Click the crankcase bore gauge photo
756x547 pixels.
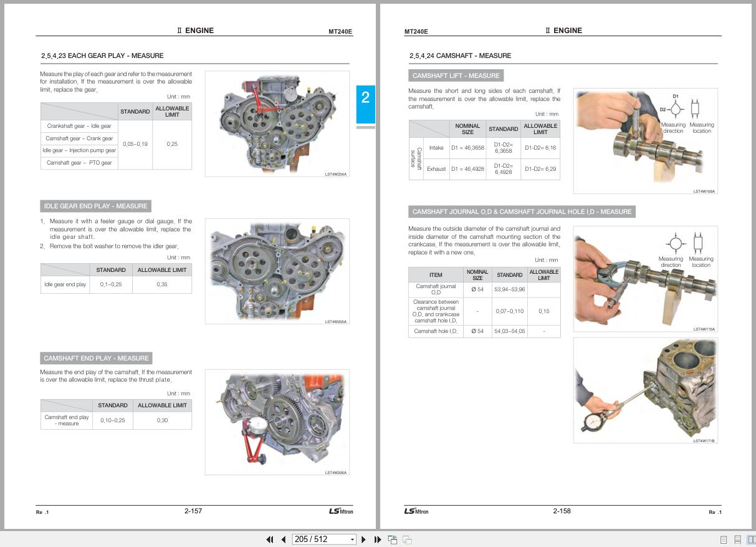(646, 390)
